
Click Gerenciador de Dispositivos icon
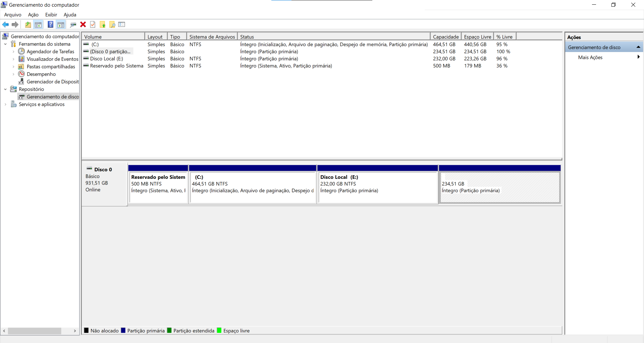click(21, 81)
